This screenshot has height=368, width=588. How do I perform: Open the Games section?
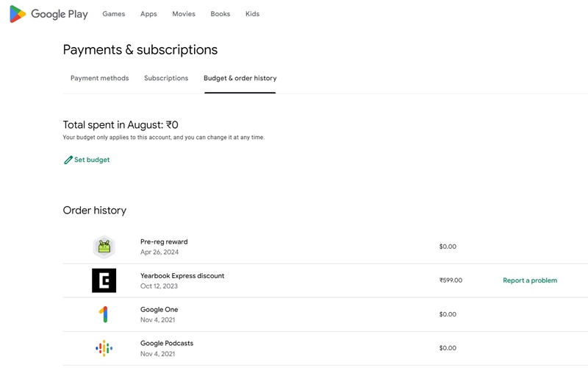point(114,14)
